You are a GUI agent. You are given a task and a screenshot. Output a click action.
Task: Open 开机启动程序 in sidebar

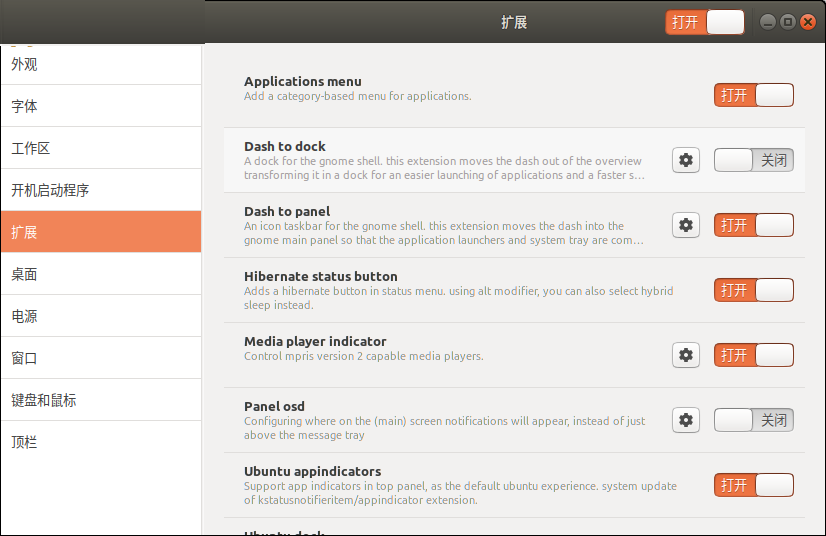pos(100,190)
